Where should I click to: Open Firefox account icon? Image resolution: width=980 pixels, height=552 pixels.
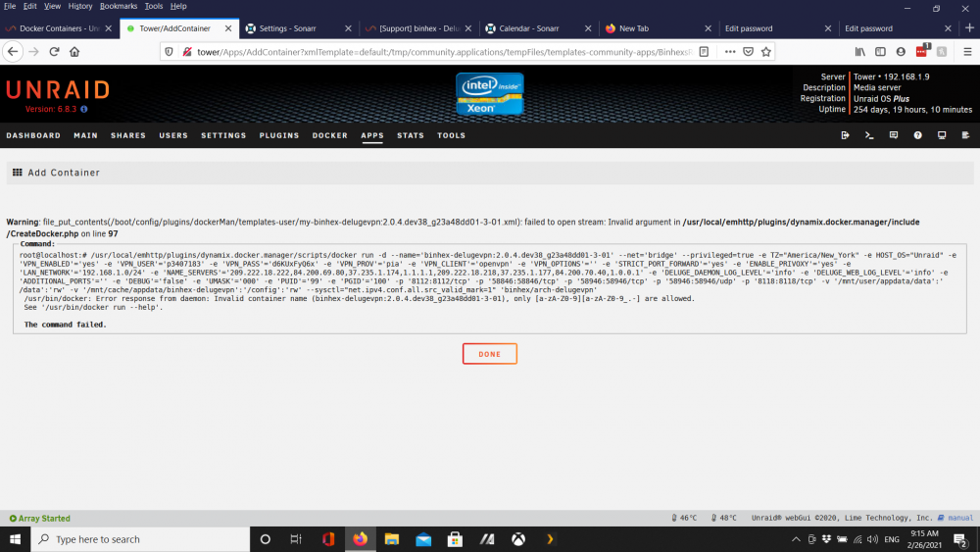point(901,52)
